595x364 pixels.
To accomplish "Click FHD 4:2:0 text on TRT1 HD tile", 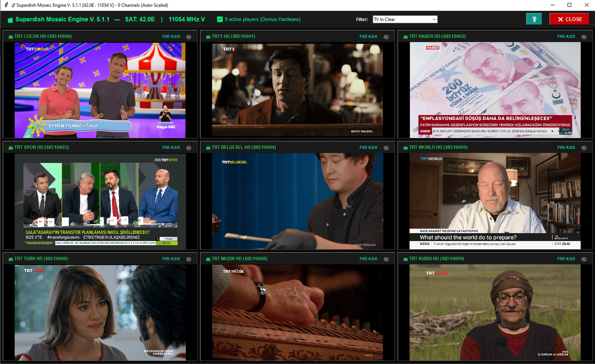I will pos(368,37).
